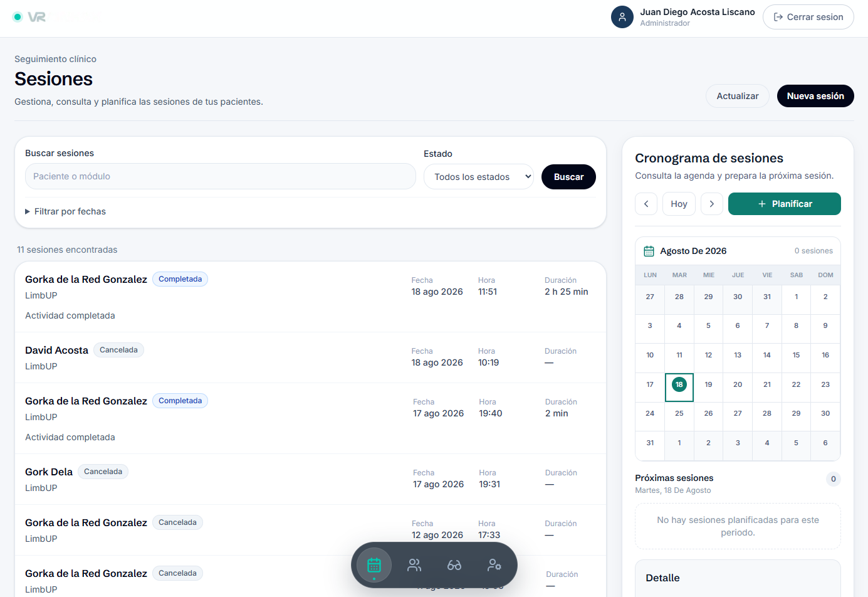Image resolution: width=868 pixels, height=597 pixels.
Task: Click the Próximas sesiones count badge
Action: coord(833,479)
